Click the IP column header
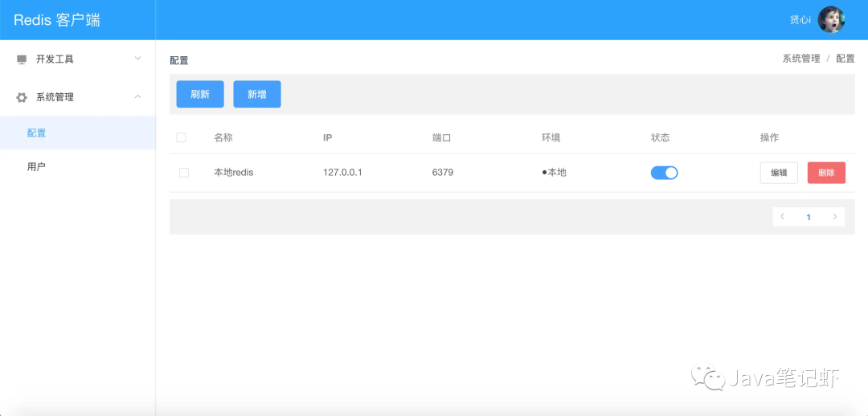The height and width of the screenshot is (416, 868). 328,138
